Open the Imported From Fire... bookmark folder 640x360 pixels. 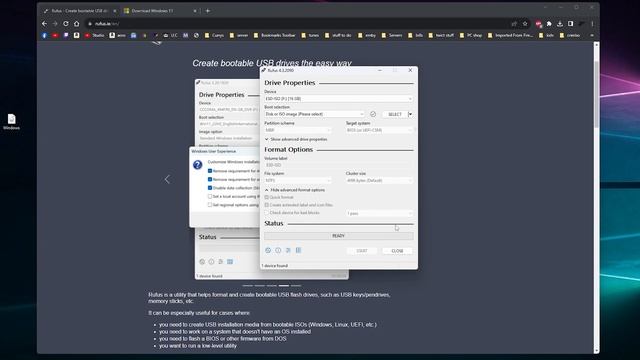(510, 36)
